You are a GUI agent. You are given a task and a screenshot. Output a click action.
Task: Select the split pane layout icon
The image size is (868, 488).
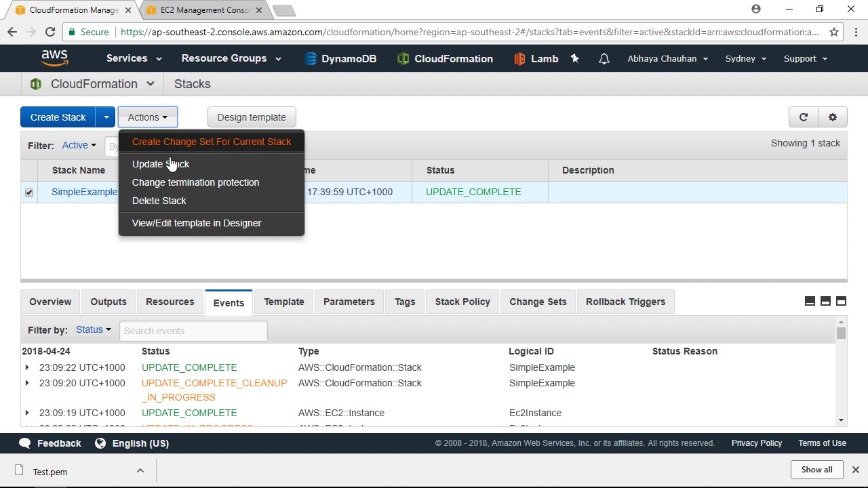click(825, 302)
